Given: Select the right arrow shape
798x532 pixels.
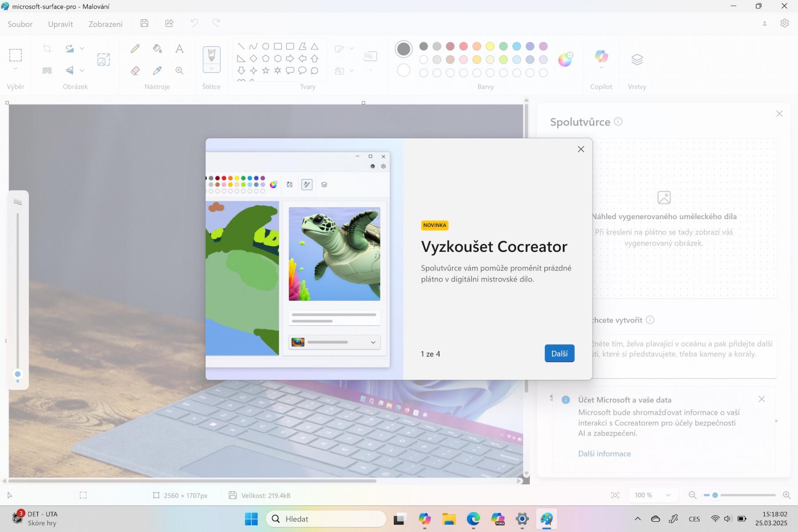Looking at the screenshot, I should coord(290,59).
